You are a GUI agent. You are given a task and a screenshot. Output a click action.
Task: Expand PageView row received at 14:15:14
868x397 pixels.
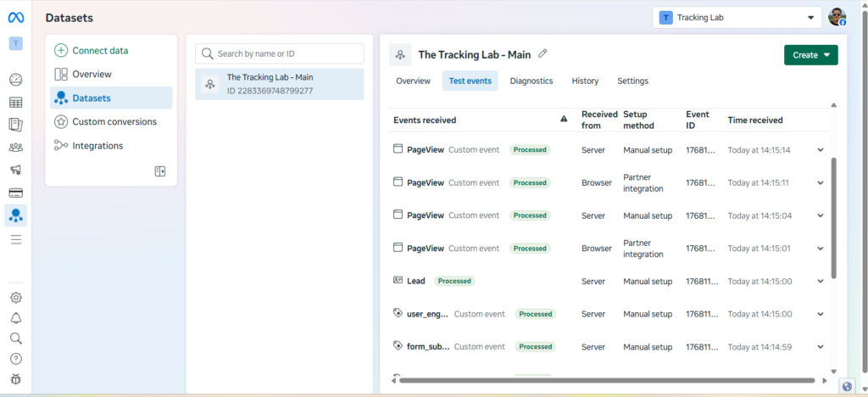(x=821, y=150)
